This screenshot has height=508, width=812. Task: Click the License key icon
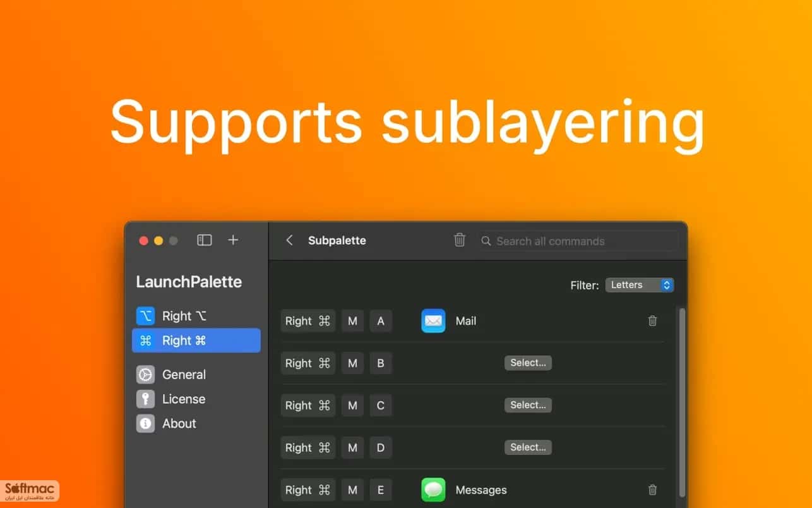[x=145, y=399]
